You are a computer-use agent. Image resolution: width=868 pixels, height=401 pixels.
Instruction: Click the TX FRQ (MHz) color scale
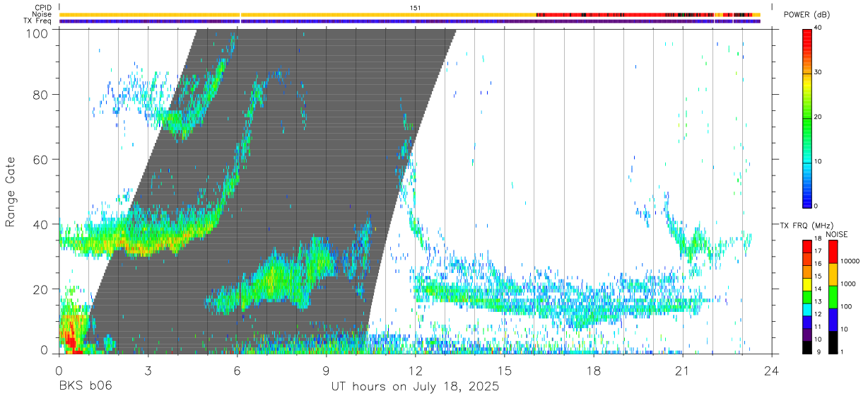807,297
